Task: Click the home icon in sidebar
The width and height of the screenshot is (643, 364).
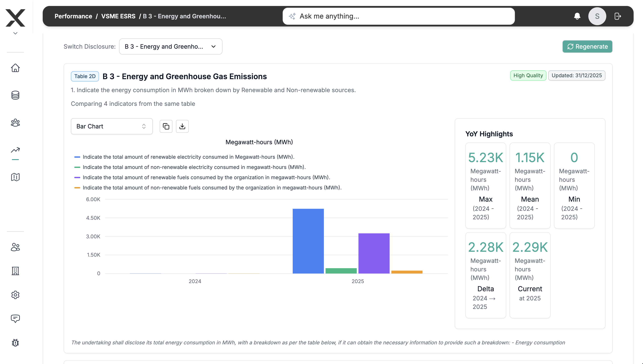Action: (15, 68)
